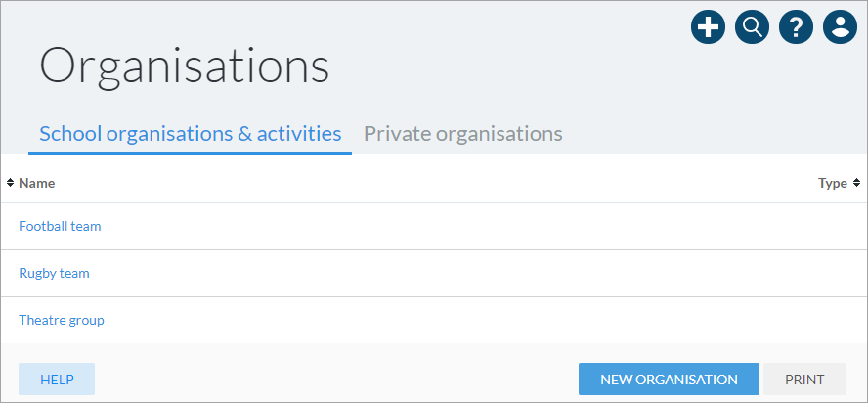Sort the list by Name column header
The width and height of the screenshot is (868, 403).
coord(36,183)
